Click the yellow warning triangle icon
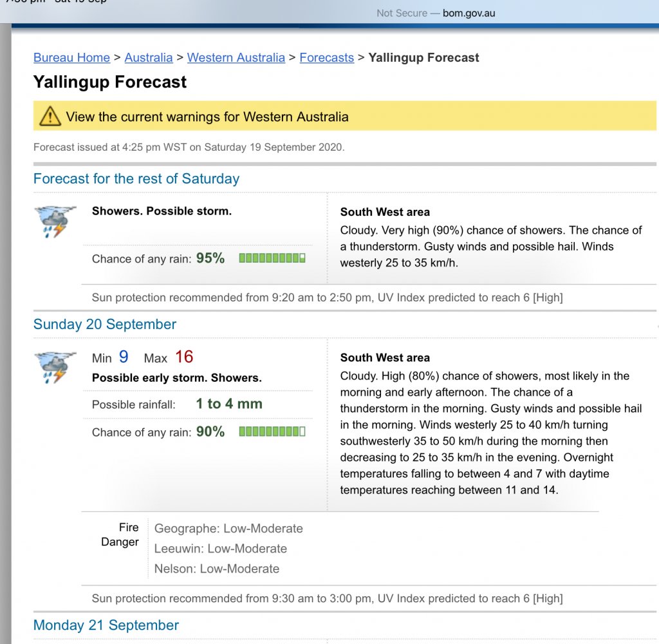Image resolution: width=659 pixels, height=644 pixels. point(50,117)
